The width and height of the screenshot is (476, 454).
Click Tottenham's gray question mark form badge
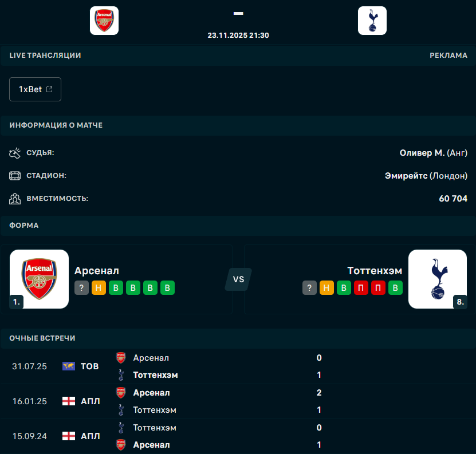click(x=309, y=288)
